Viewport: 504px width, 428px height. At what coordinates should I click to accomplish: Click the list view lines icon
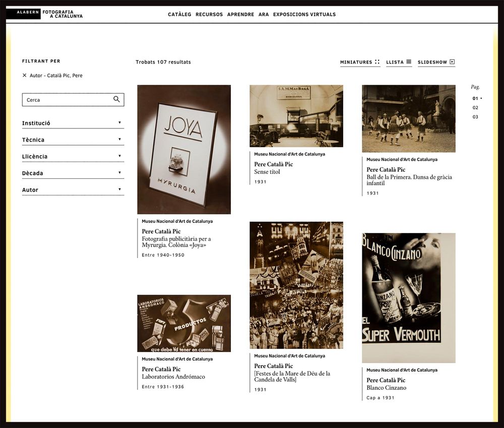(x=409, y=61)
